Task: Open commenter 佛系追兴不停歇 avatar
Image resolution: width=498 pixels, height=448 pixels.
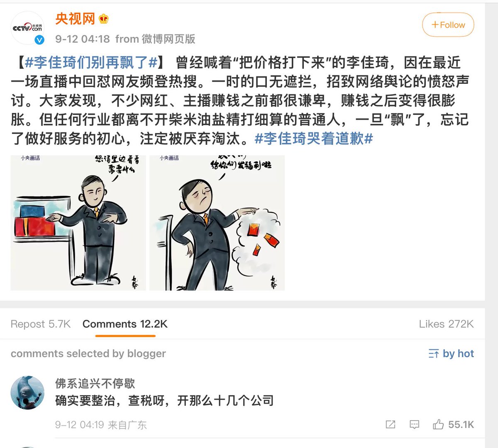Action: point(27,393)
